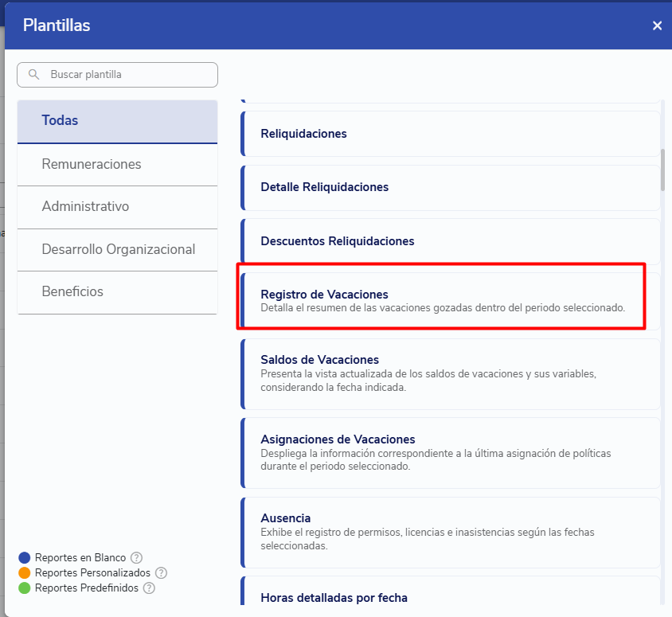Click the Reportes Predefinidos legend label
Image resolution: width=672 pixels, height=617 pixels.
pyautogui.click(x=87, y=588)
